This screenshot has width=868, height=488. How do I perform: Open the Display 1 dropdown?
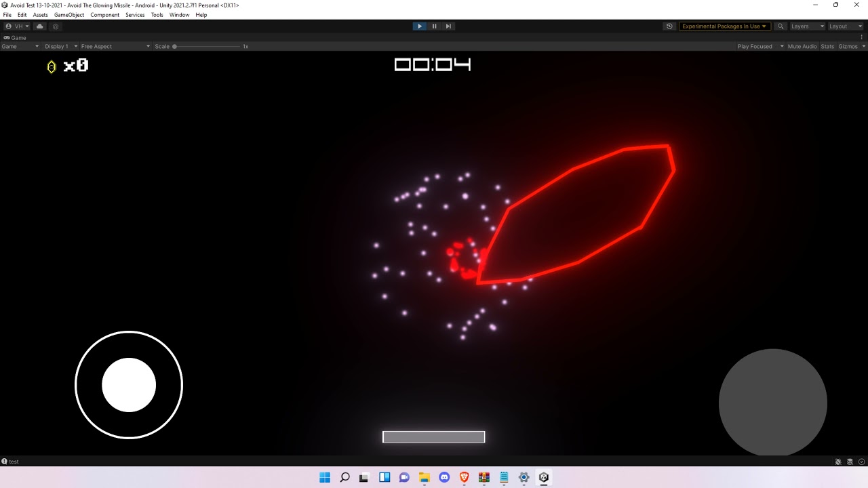click(60, 46)
